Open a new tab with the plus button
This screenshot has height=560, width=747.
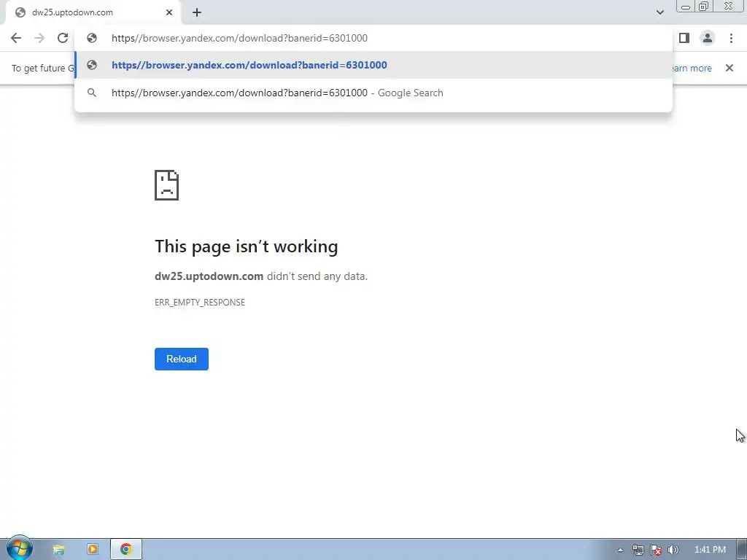(x=197, y=12)
